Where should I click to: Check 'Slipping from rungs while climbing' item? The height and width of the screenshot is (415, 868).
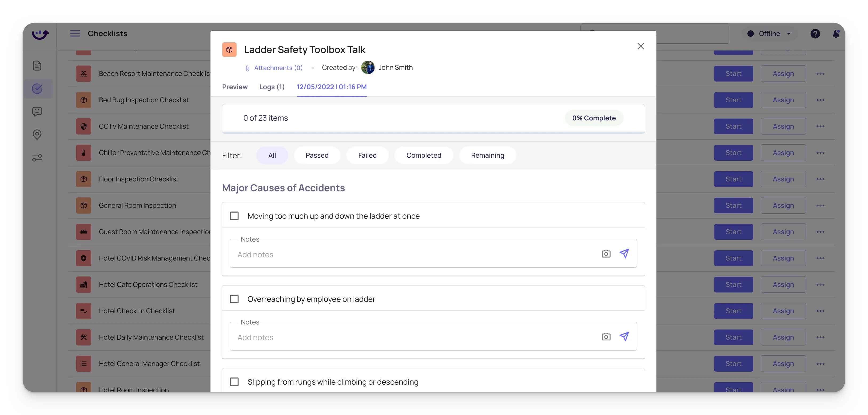click(234, 382)
